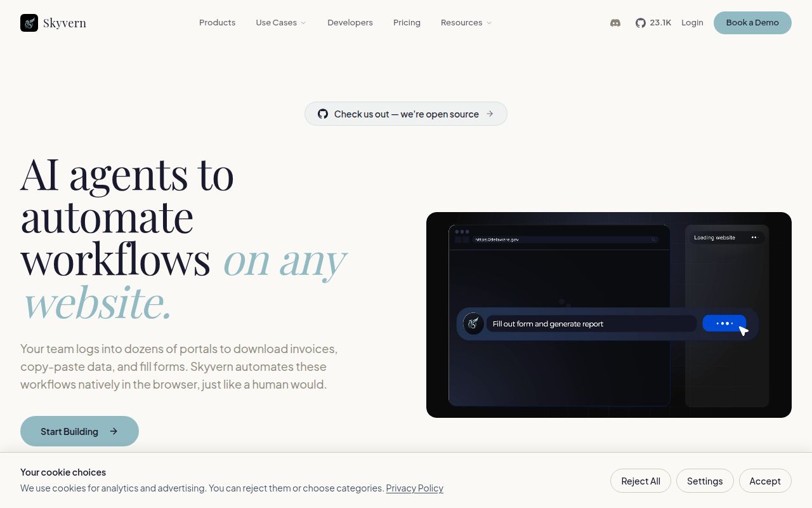Viewport: 812px width, 508px height.
Task: Click the Start Building button
Action: [79, 431]
